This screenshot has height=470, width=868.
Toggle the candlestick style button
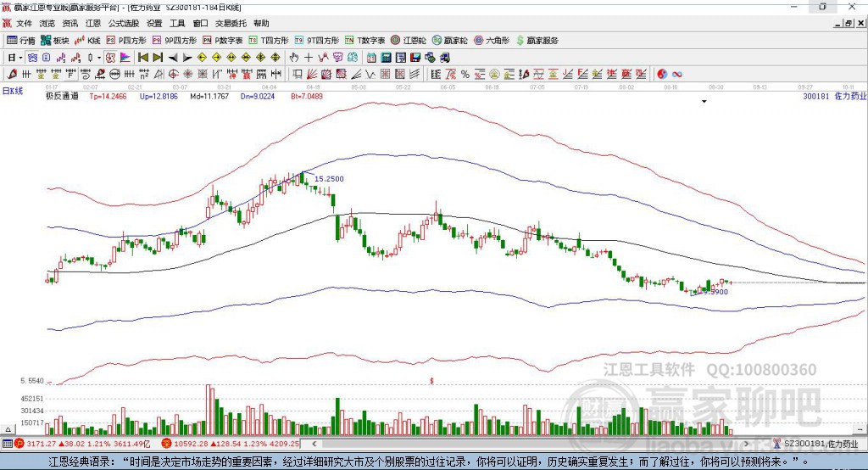tap(90, 58)
